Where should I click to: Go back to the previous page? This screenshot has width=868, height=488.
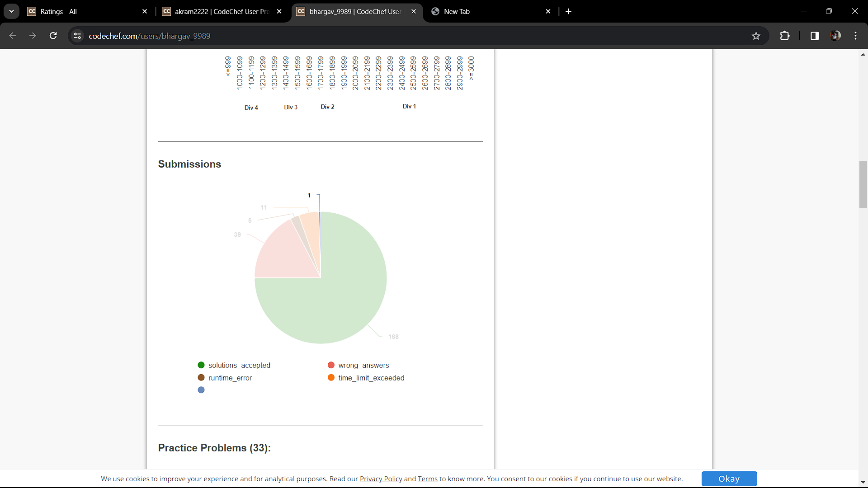pos(13,36)
